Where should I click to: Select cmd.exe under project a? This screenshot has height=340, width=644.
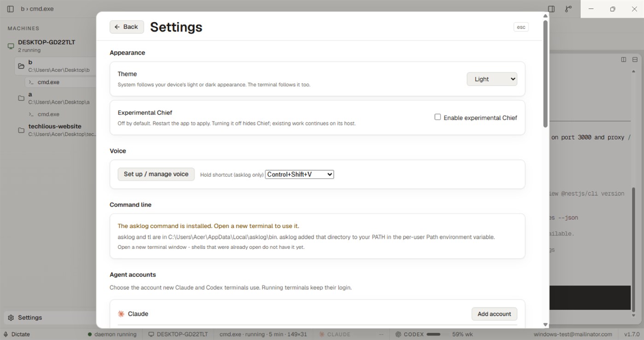(x=60, y=114)
